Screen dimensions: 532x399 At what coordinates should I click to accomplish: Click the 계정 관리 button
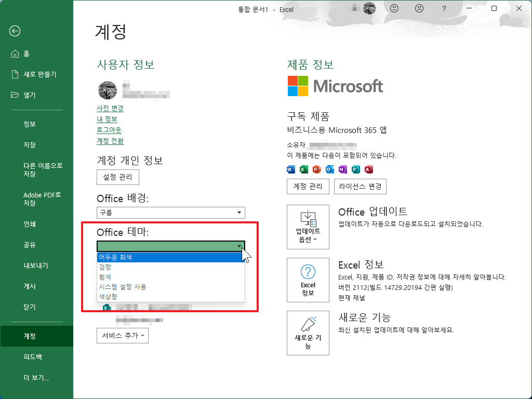[x=308, y=187]
